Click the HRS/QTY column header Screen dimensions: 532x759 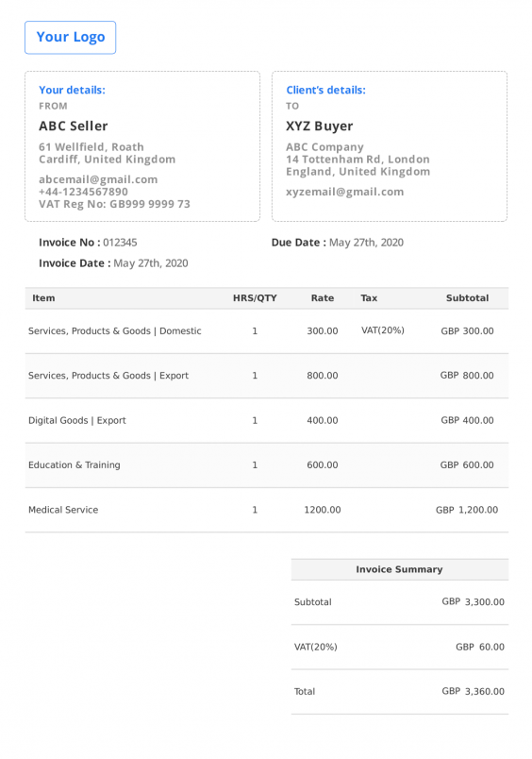coord(255,298)
